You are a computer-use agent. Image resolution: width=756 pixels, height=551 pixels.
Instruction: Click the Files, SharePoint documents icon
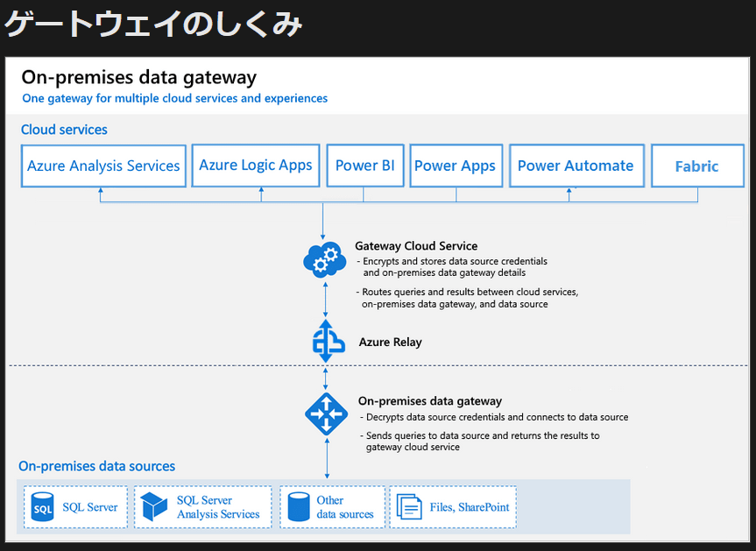(409, 506)
